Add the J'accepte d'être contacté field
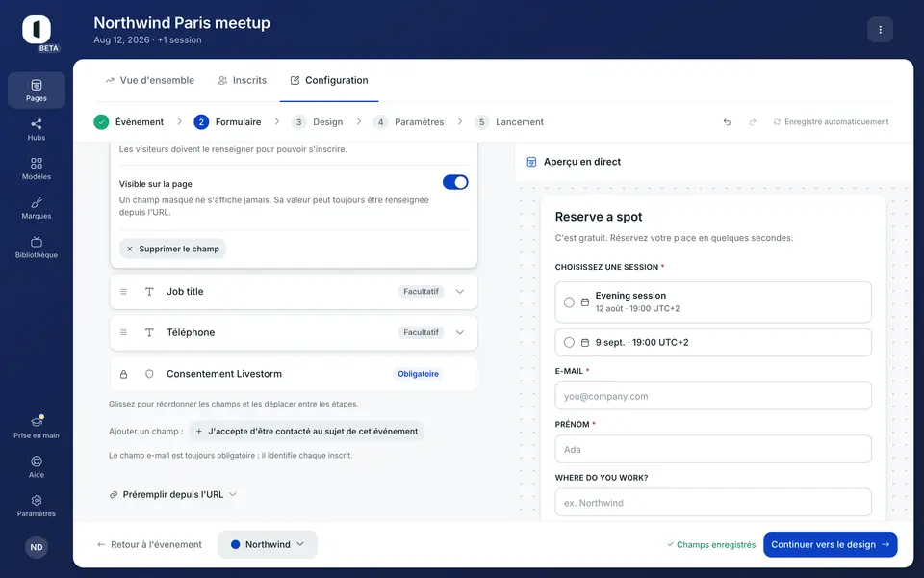The width and height of the screenshot is (924, 578). 306,432
